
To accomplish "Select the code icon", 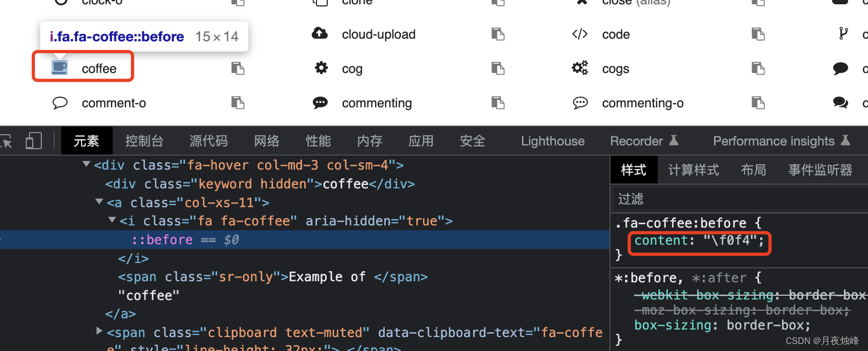I will [x=580, y=34].
